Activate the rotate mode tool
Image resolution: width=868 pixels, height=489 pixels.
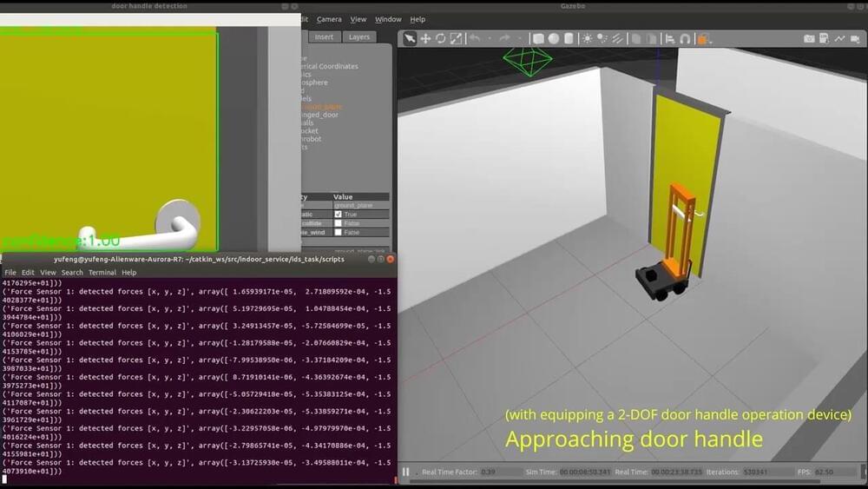click(x=440, y=38)
